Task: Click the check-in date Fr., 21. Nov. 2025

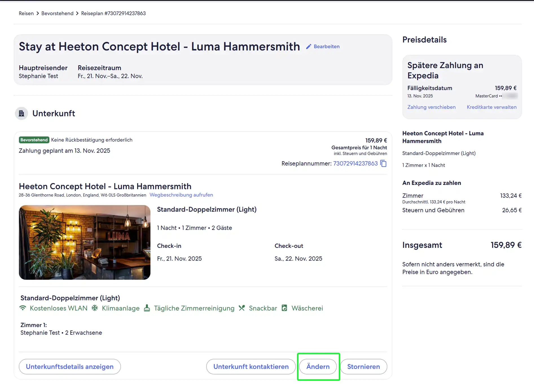Action: (179, 259)
